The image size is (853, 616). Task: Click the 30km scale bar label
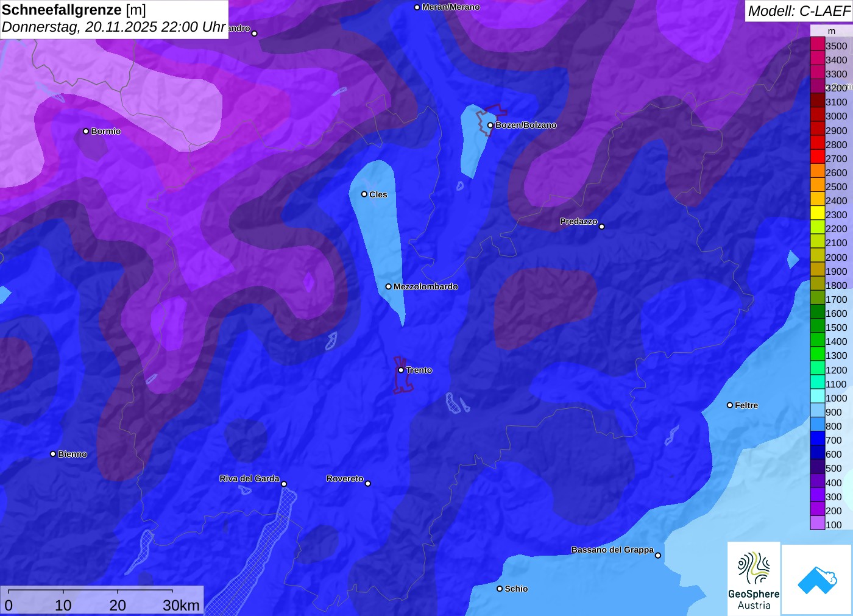point(181,605)
